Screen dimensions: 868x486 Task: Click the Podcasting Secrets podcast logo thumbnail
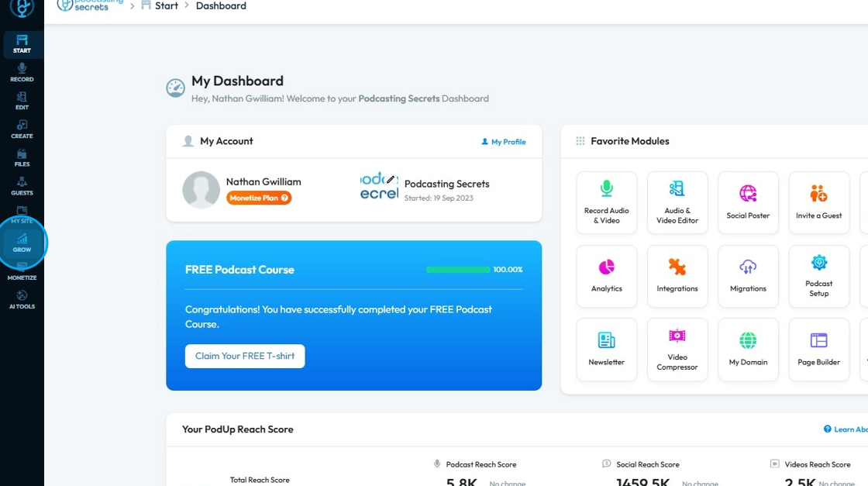(379, 185)
